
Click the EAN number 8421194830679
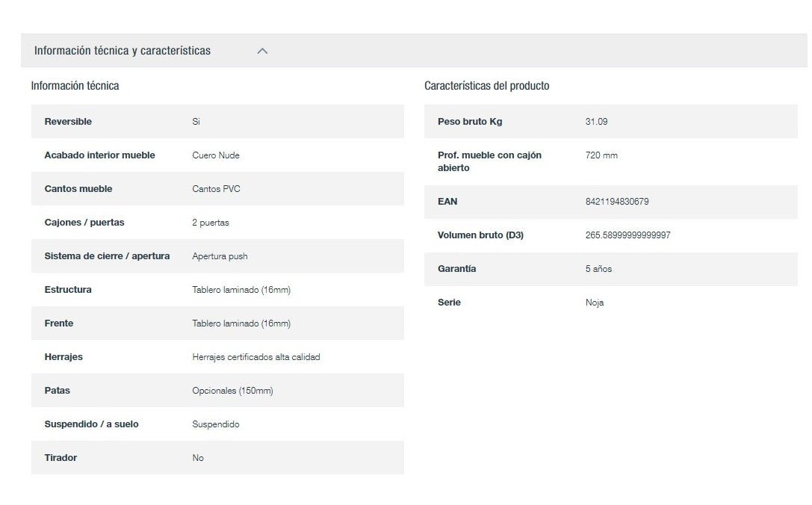616,202
